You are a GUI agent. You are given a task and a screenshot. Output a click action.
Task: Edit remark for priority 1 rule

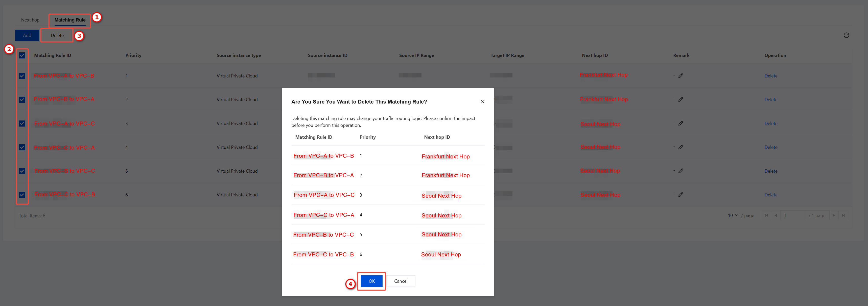pyautogui.click(x=681, y=76)
